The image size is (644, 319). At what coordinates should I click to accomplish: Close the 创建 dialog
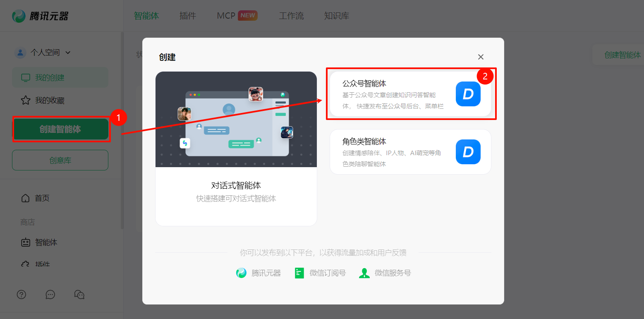tap(481, 57)
